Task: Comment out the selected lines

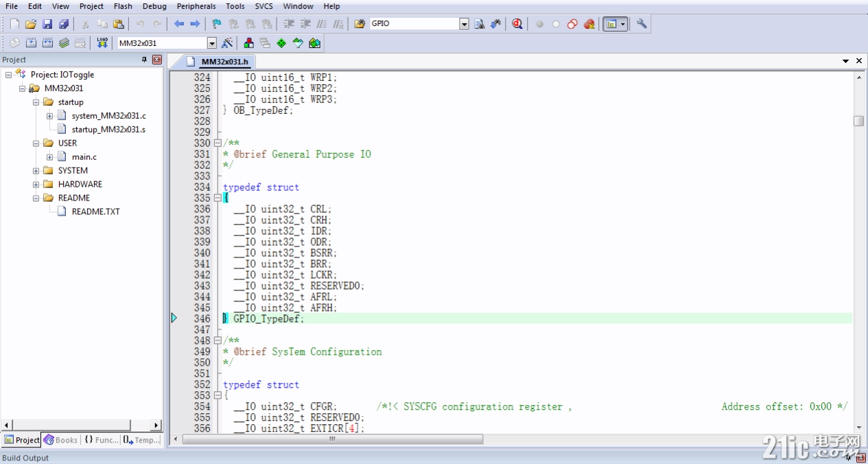Action: (x=322, y=24)
